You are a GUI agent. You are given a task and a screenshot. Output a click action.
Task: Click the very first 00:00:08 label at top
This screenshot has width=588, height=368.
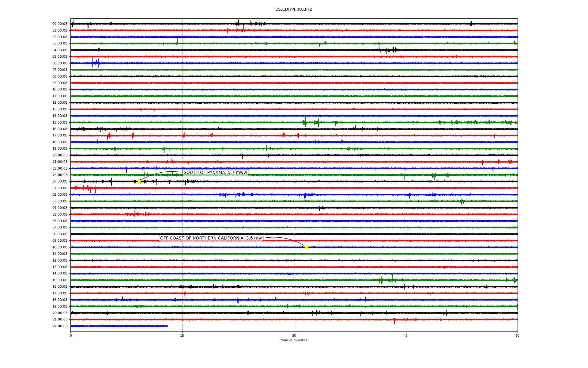(x=60, y=24)
